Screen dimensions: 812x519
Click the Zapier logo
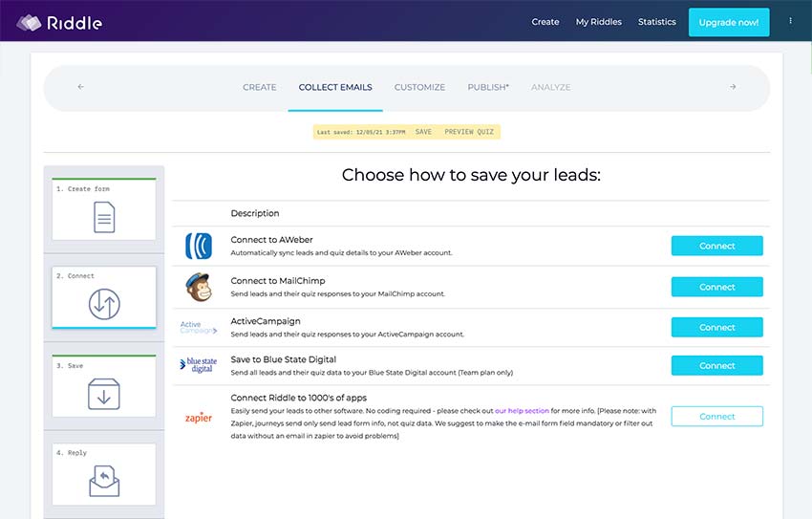tap(199, 418)
